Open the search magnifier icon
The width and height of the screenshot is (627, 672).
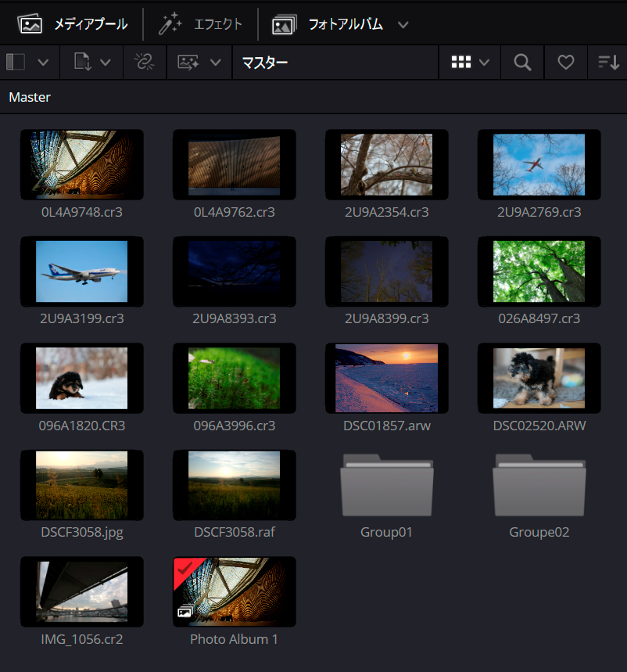[522, 61]
